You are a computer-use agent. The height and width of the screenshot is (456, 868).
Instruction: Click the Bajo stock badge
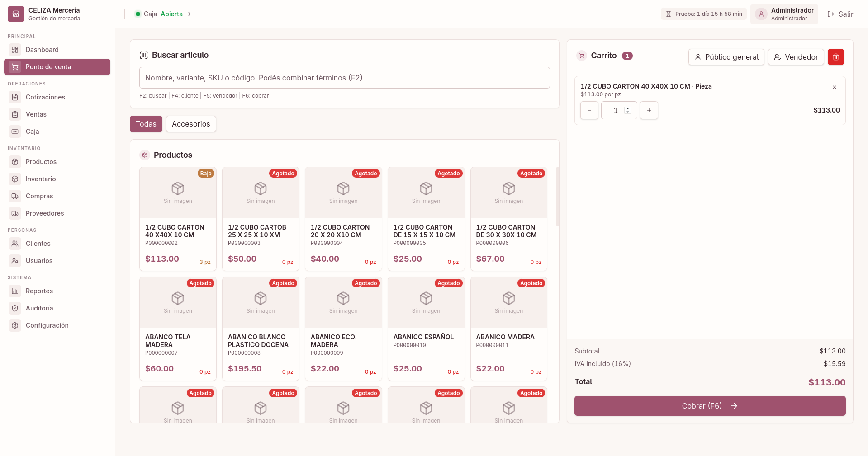tap(206, 174)
